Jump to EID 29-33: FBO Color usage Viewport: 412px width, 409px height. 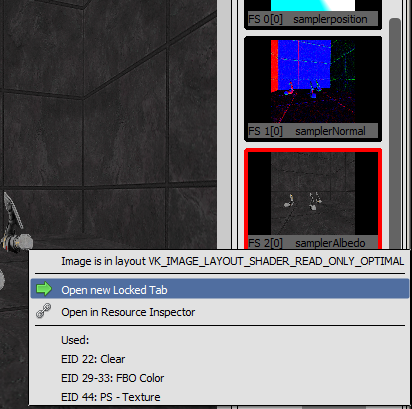[113, 378]
